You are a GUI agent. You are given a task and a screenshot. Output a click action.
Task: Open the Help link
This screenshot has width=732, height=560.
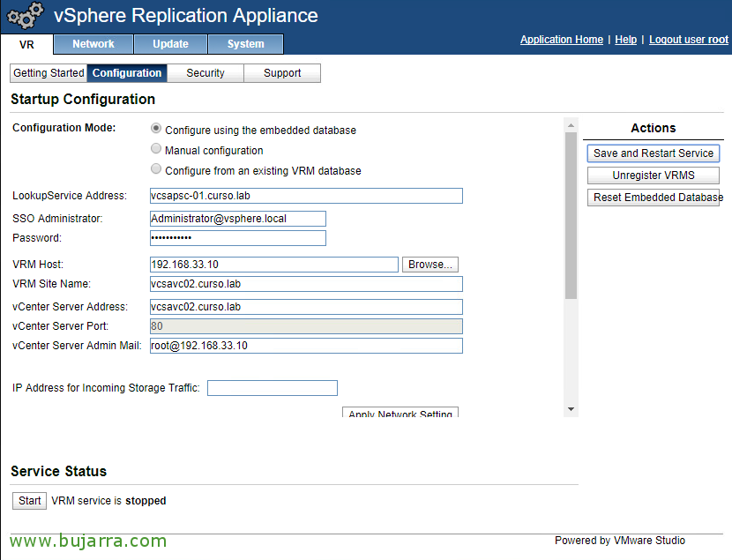(625, 40)
